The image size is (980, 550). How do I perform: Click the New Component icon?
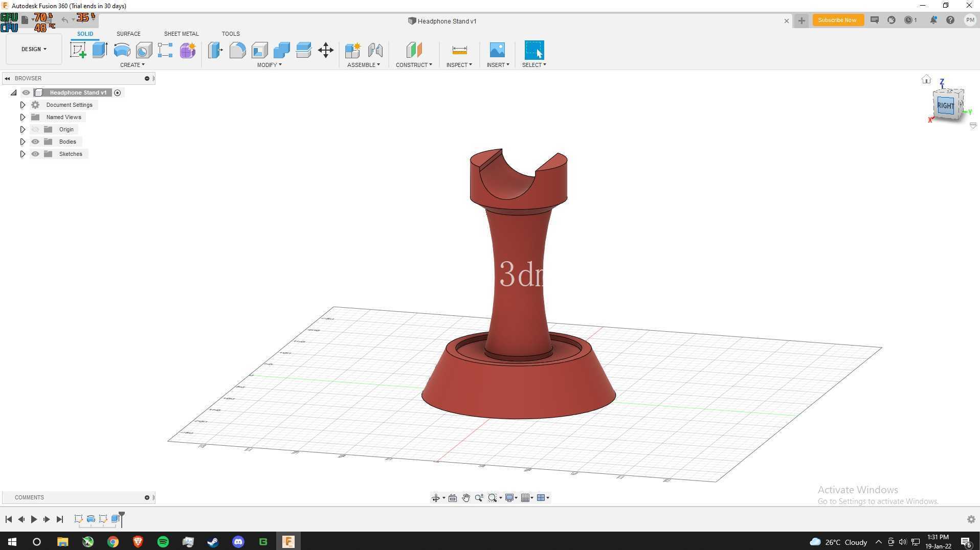coord(353,50)
